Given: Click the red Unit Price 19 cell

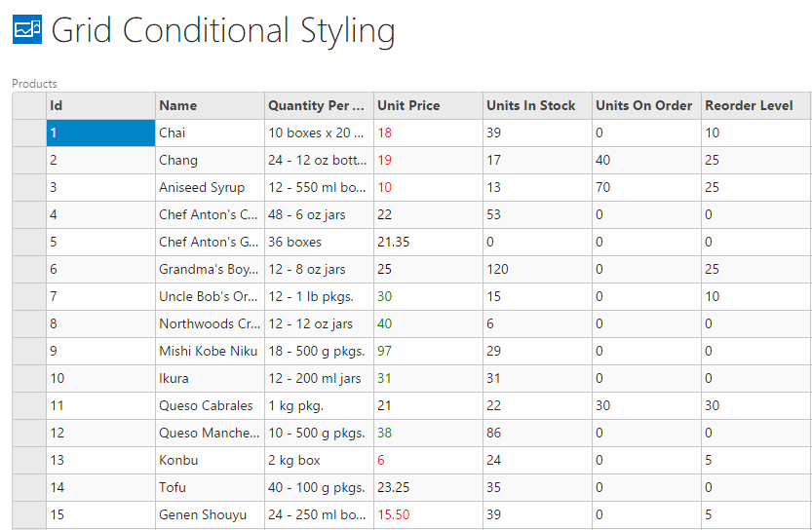Looking at the screenshot, I should point(428,160).
